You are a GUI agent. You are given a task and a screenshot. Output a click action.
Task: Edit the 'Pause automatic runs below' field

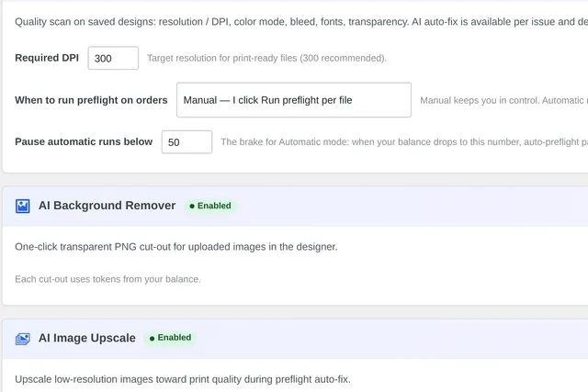[x=187, y=142]
